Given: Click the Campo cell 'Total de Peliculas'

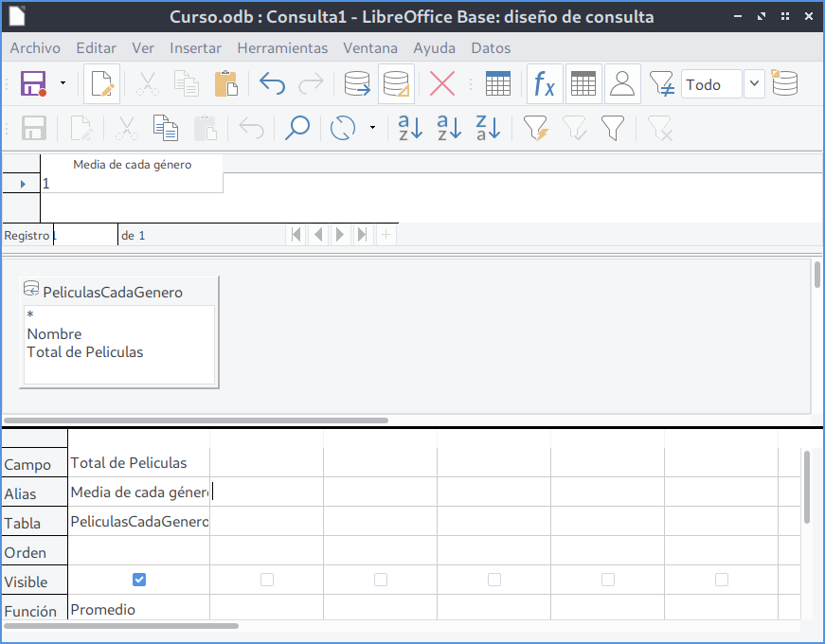Looking at the screenshot, I should 138,462.
